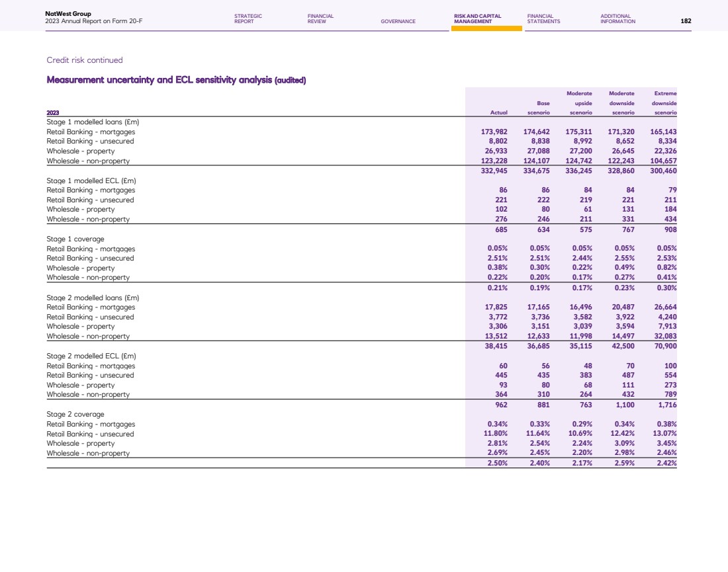Image resolution: width=728 pixels, height=572 pixels.
Task: Switch to the Financial Review section
Action: pyautogui.click(x=320, y=19)
